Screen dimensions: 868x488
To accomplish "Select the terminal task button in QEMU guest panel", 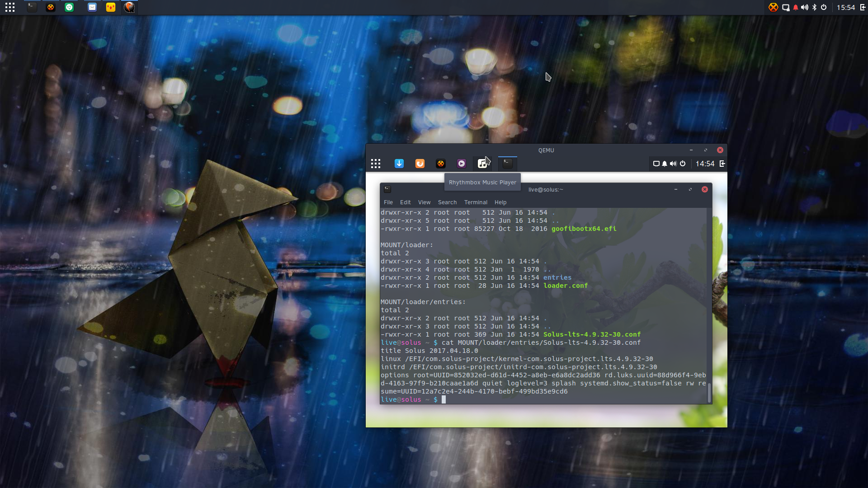I will pyautogui.click(x=507, y=164).
